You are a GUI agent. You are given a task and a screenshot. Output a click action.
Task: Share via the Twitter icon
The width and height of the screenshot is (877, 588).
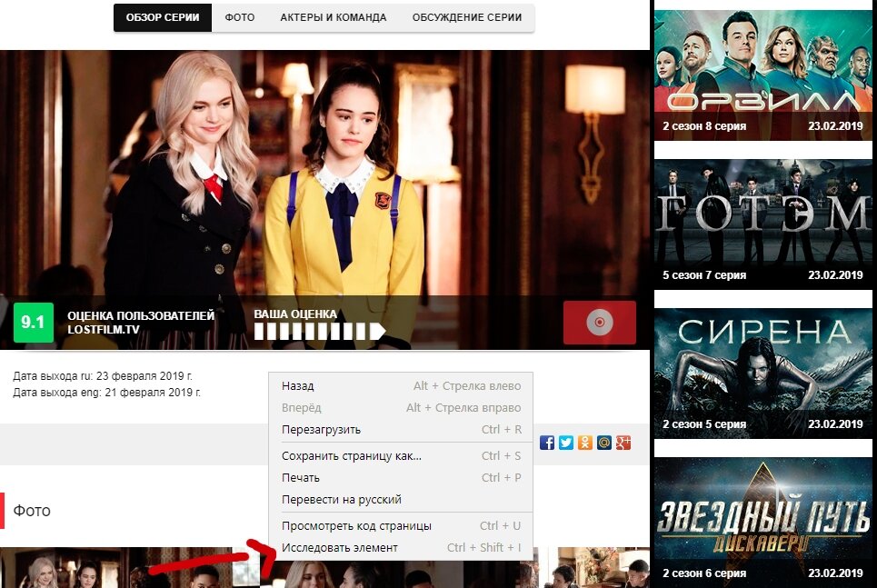coord(566,443)
